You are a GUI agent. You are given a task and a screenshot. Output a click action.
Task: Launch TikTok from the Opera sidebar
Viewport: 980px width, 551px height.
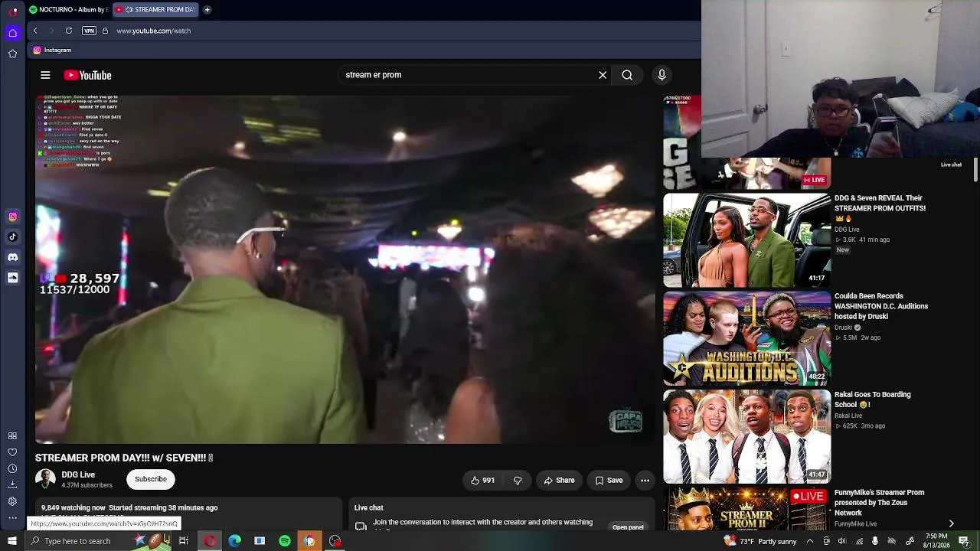[12, 237]
